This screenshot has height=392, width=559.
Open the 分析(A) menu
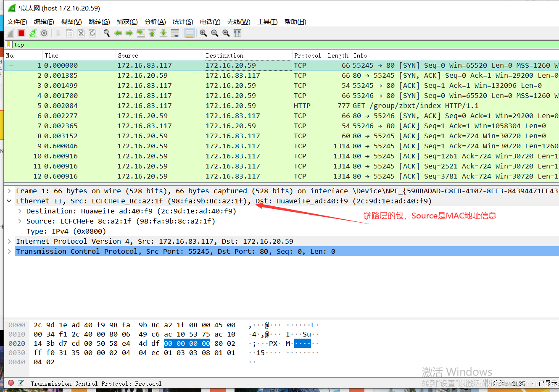pyautogui.click(x=155, y=22)
